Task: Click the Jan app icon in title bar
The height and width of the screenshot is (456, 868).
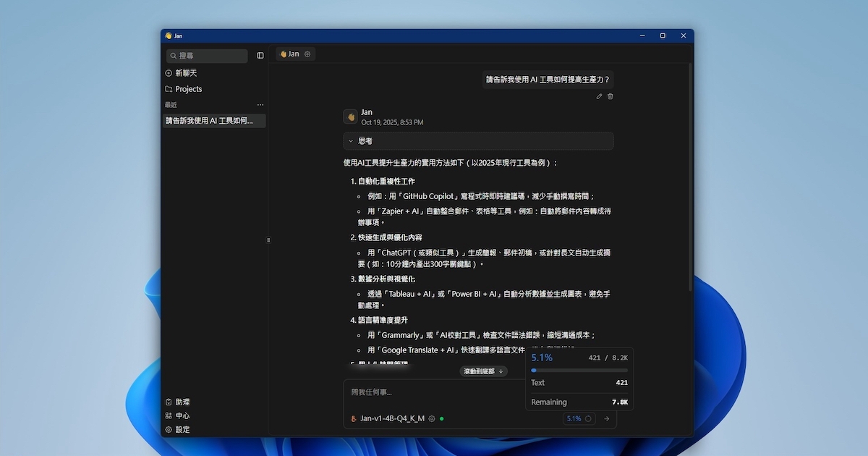Action: point(169,35)
